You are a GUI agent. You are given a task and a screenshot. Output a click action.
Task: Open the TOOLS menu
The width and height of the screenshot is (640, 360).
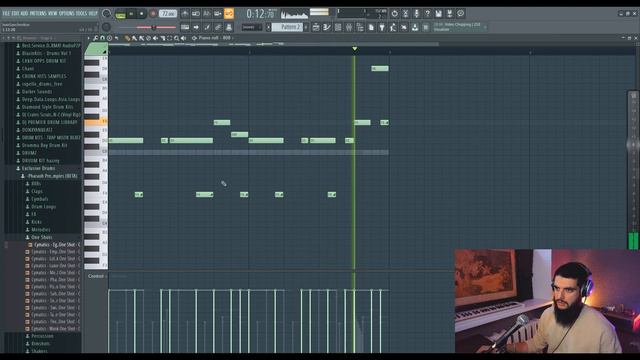tap(81, 13)
